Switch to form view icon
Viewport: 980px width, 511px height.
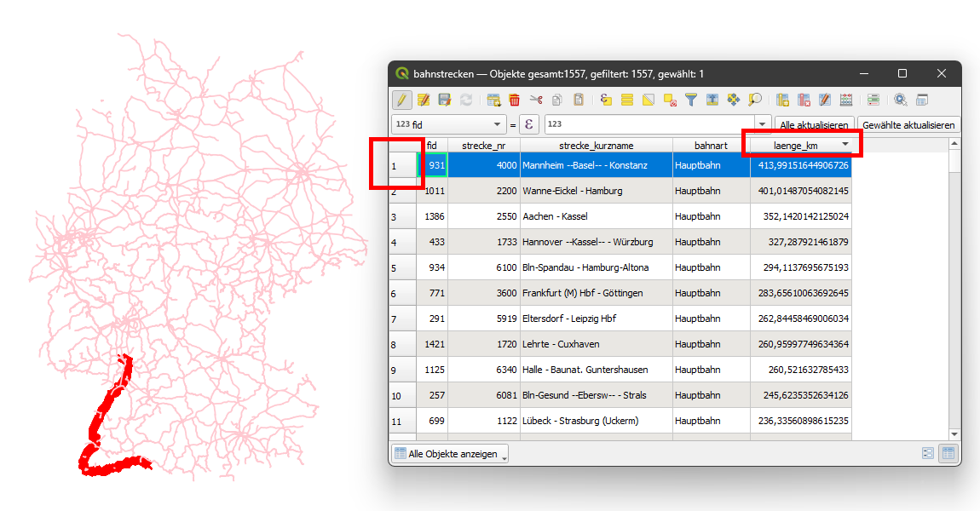[928, 453]
